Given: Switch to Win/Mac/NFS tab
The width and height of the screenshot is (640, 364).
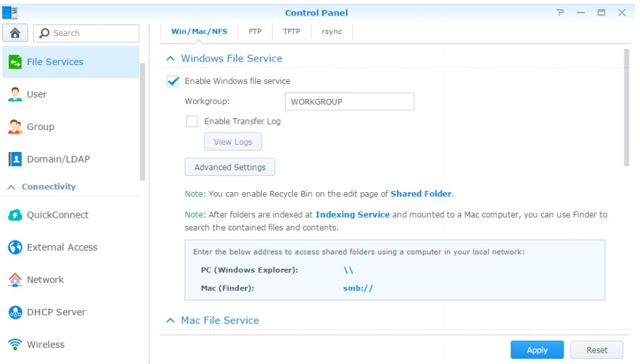Looking at the screenshot, I should click(x=199, y=31).
